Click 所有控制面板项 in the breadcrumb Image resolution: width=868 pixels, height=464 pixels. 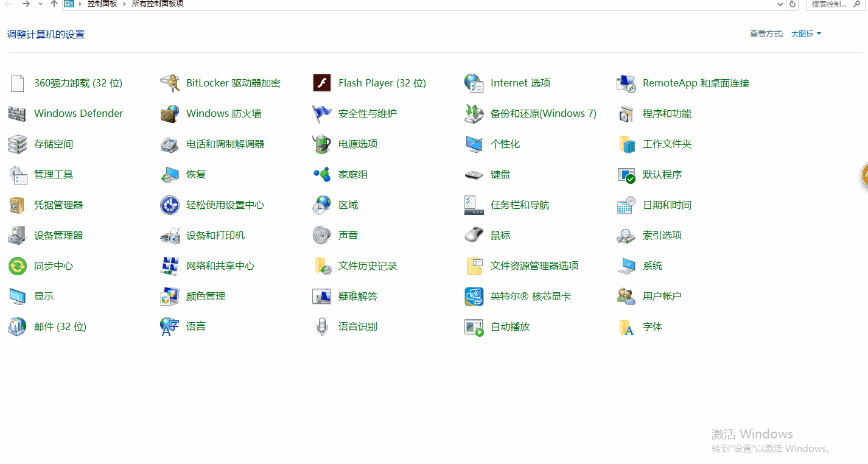click(x=157, y=4)
